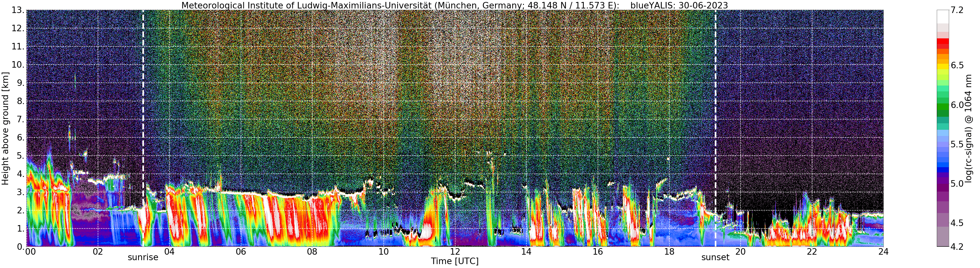Click the x-axis tick label '14'

pos(526,252)
